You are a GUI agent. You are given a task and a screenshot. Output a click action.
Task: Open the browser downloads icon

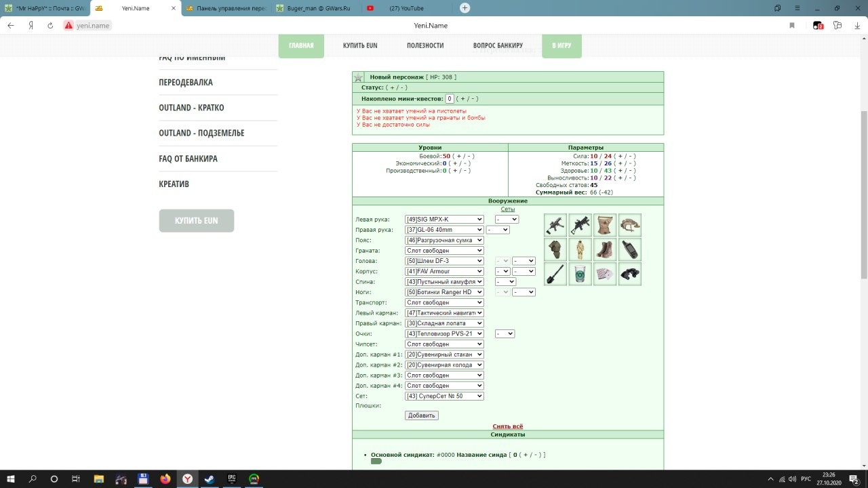857,25
